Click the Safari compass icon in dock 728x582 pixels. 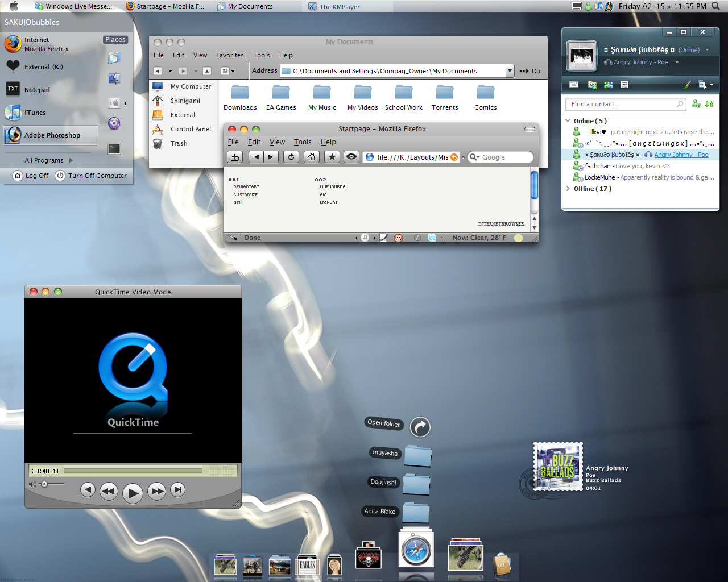coord(416,551)
